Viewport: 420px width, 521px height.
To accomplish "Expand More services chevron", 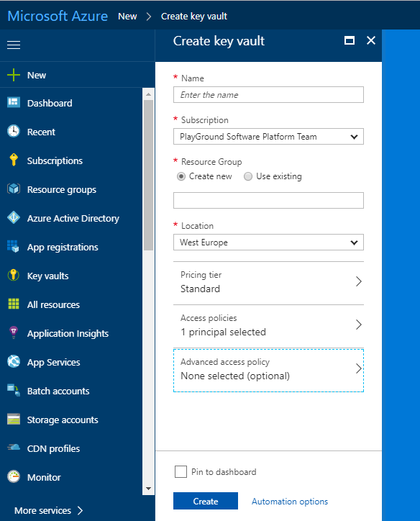I will coord(80,510).
